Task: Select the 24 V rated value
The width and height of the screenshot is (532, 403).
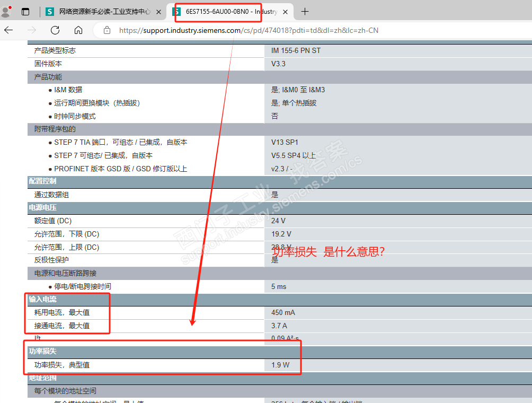Action: pyautogui.click(x=278, y=221)
